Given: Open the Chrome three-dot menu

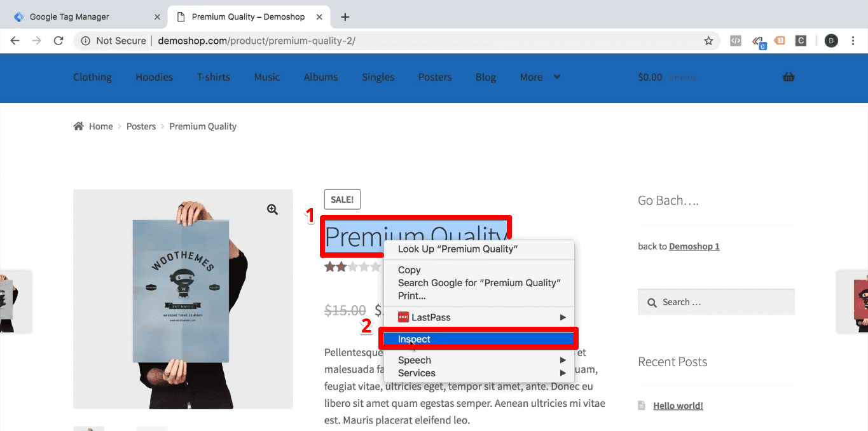Looking at the screenshot, I should [853, 40].
